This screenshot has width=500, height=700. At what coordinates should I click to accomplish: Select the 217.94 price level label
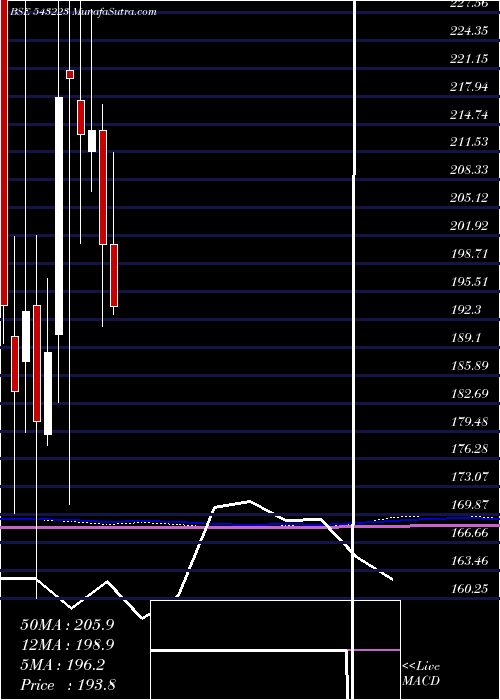click(x=469, y=87)
